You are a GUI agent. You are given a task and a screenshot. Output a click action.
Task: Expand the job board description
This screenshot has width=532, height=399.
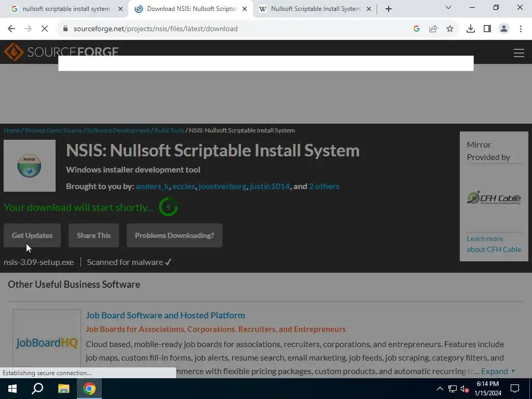(x=498, y=371)
